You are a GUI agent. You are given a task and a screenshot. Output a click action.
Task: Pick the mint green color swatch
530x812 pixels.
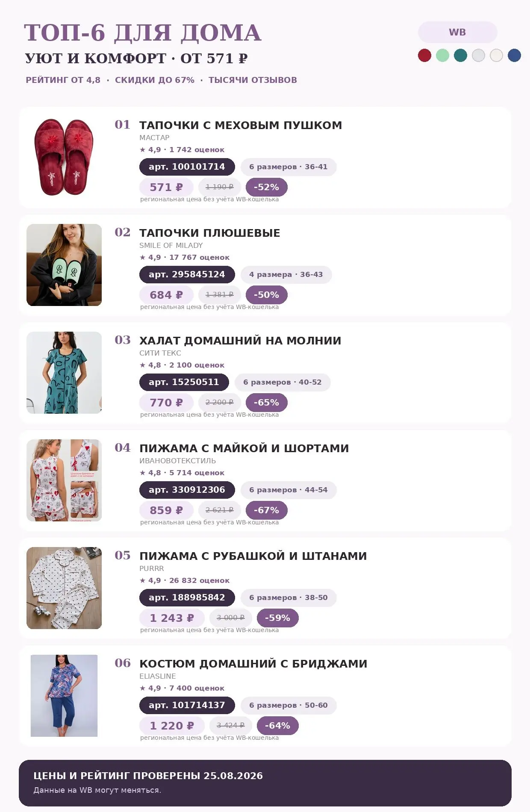point(442,56)
